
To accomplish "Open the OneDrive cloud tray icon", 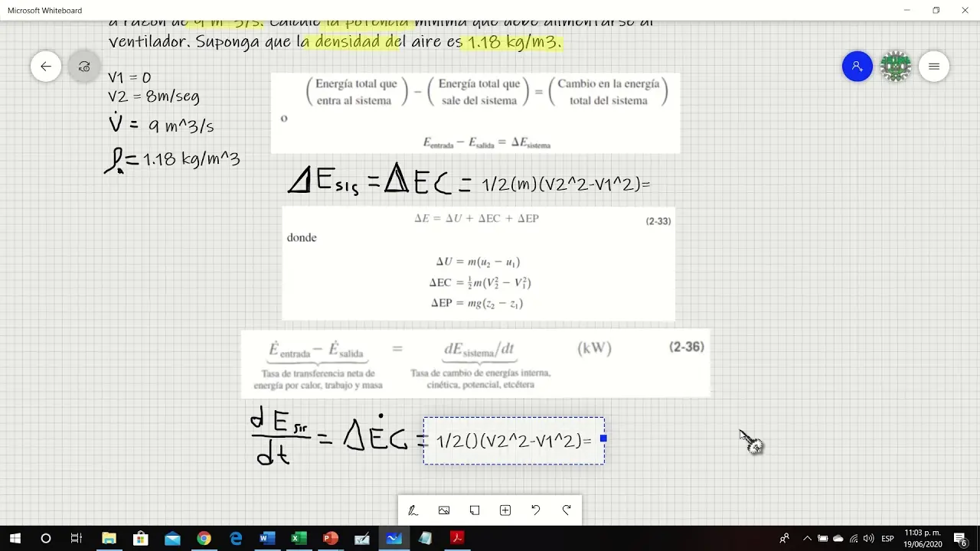I will 838,539.
